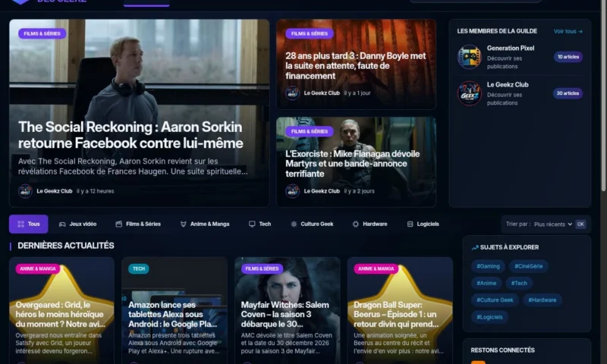Open Mayfair Witches Salem Coven article
607x364 pixels.
(285, 315)
